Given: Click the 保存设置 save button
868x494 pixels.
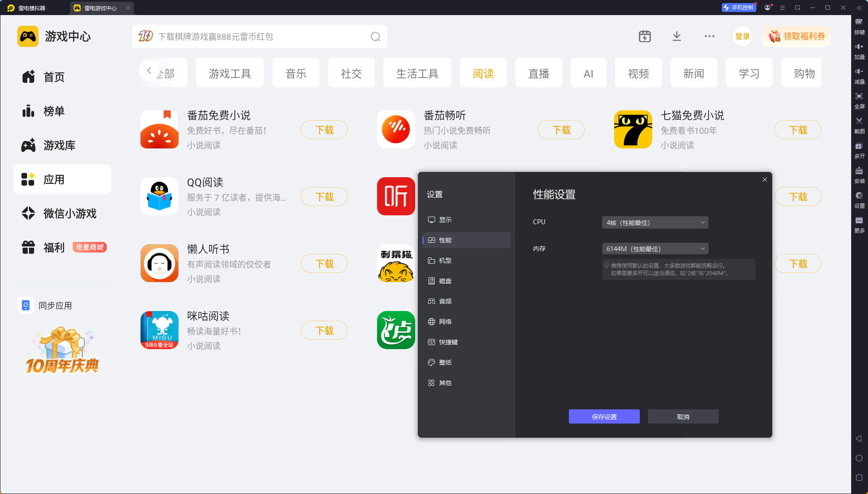Looking at the screenshot, I should click(604, 416).
